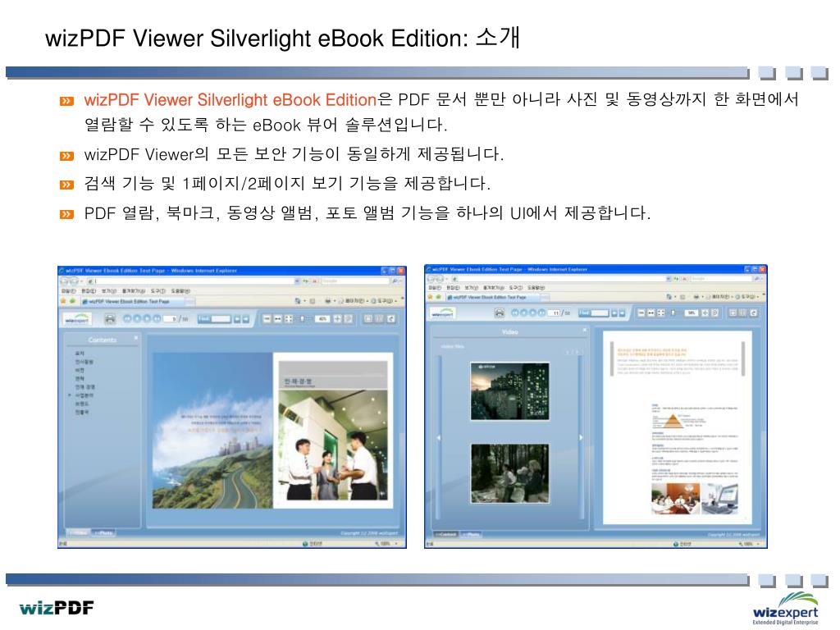This screenshot has width=840, height=630.
Task: Click the printer icon in the Contents window toolbar
Action: click(110, 319)
